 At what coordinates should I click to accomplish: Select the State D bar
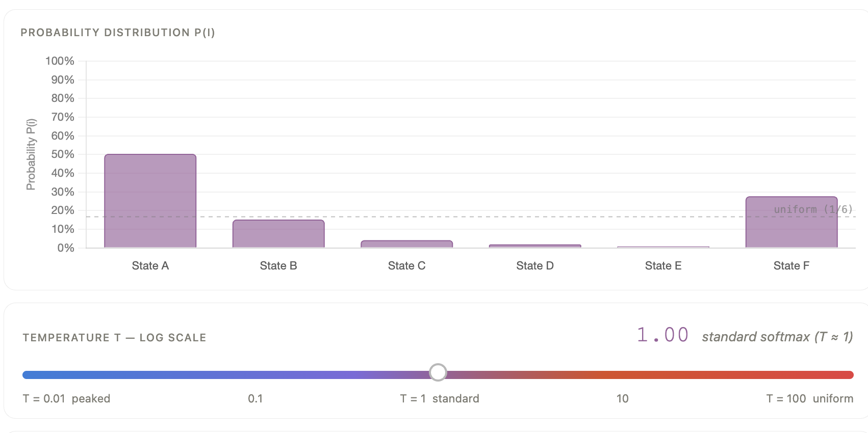pyautogui.click(x=534, y=246)
